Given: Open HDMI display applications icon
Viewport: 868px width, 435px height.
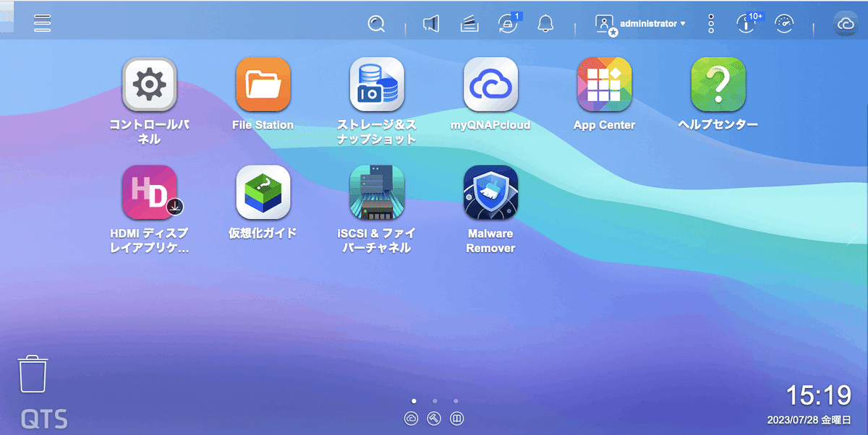Looking at the screenshot, I should pyautogui.click(x=150, y=193).
